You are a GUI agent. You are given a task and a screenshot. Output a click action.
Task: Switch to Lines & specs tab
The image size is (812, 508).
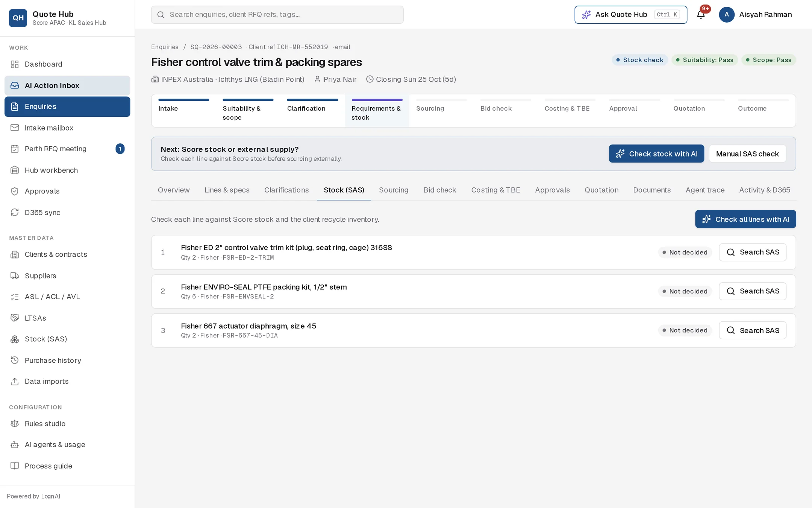[227, 190]
